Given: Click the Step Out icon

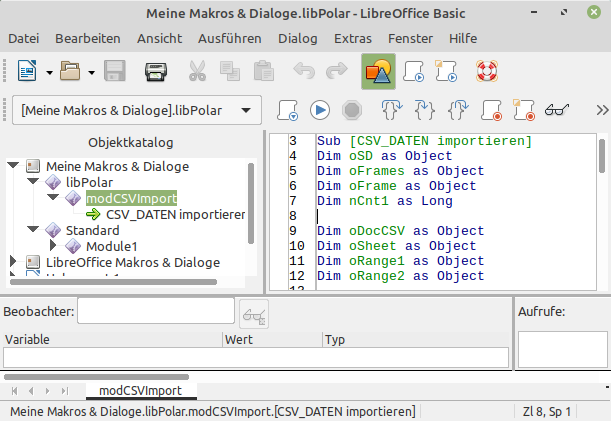Looking at the screenshot, I should [x=458, y=110].
